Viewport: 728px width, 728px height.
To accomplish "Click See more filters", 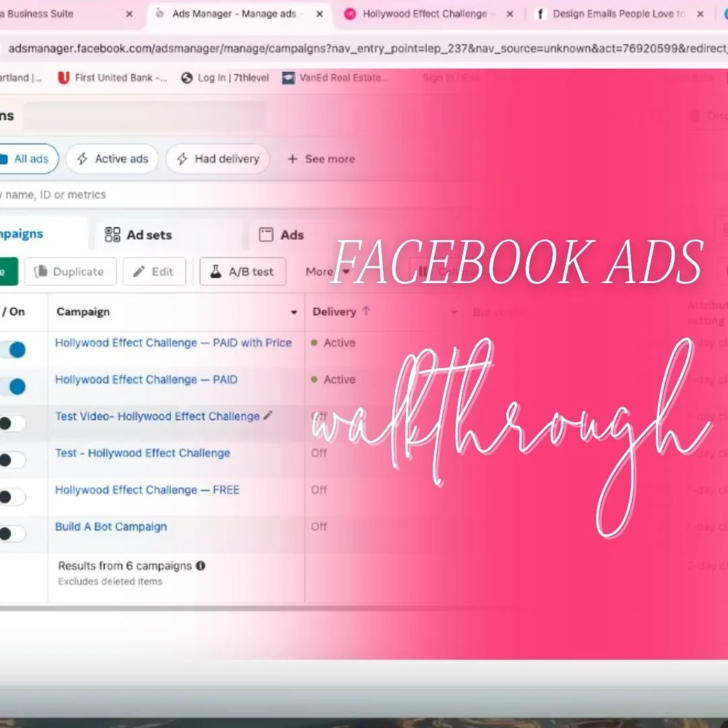I will (x=321, y=159).
